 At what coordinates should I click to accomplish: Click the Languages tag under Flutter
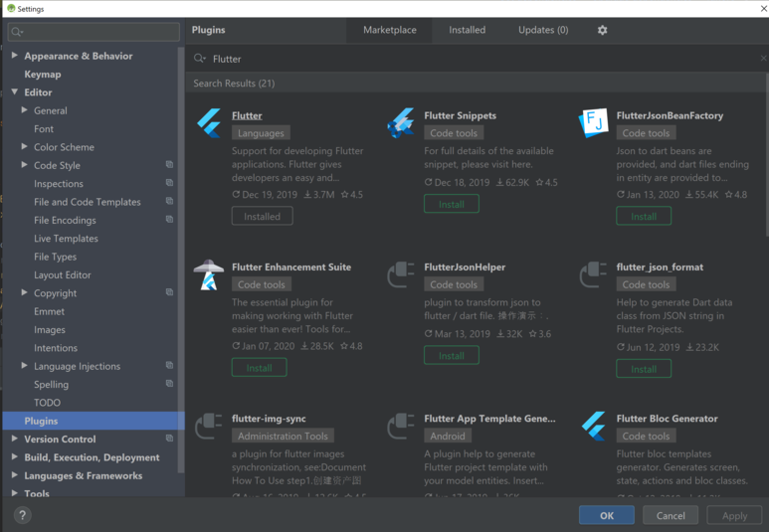pyautogui.click(x=261, y=133)
